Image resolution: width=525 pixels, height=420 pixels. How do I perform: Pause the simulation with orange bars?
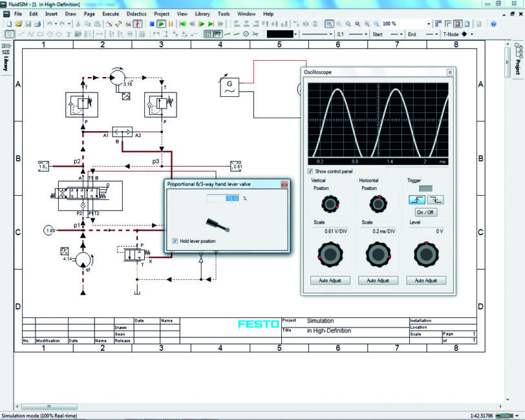point(171,24)
